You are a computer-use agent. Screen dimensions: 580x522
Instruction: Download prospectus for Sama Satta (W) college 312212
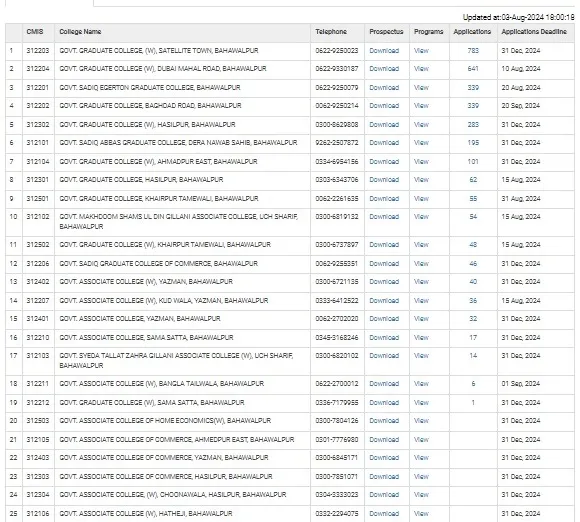384,403
